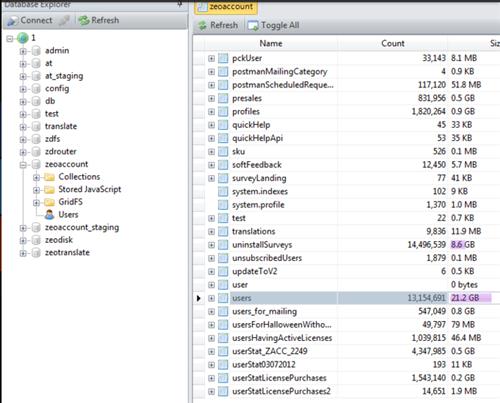Expand the Collections folder node

37,177
